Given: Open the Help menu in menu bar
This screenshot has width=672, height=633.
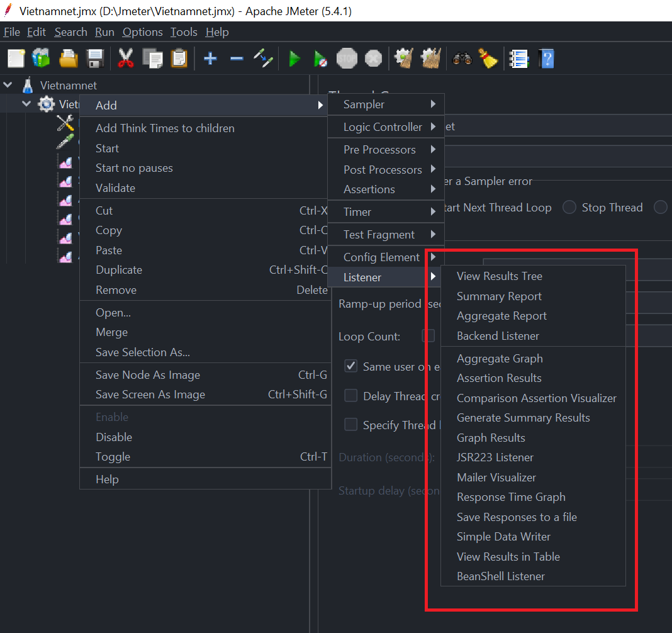Looking at the screenshot, I should point(217,32).
